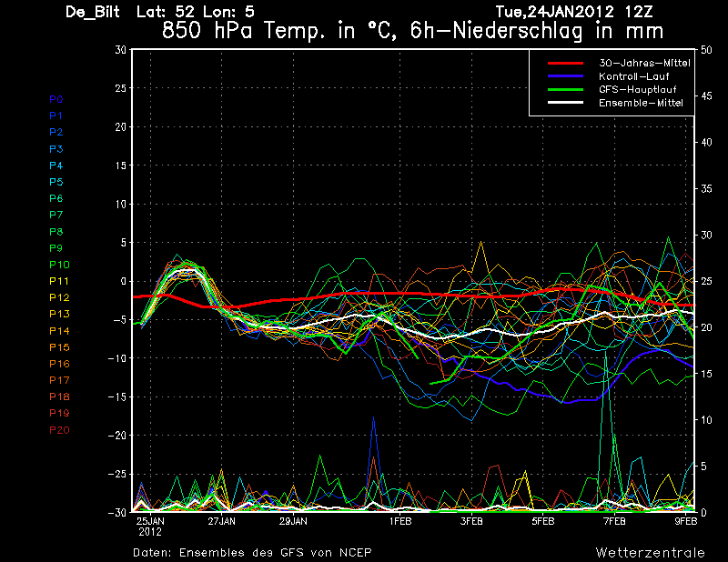Viewport: 728px width, 562px height.
Task: Click the 25JAN 2012 date axis label
Action: coord(150,527)
